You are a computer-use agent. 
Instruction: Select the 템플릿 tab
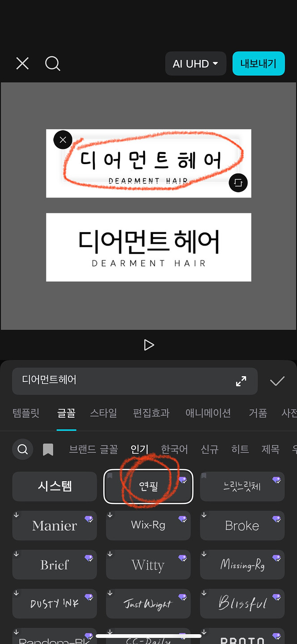point(26,413)
